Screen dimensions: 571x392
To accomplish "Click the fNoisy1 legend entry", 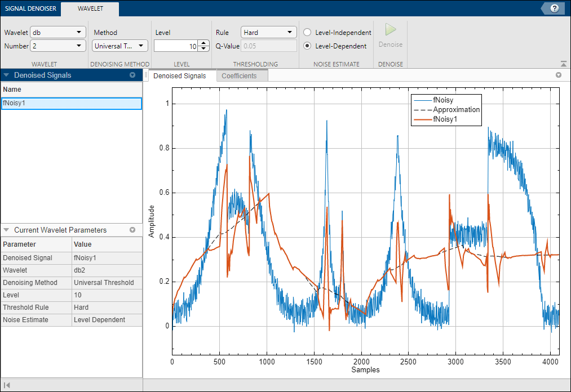I will point(445,119).
